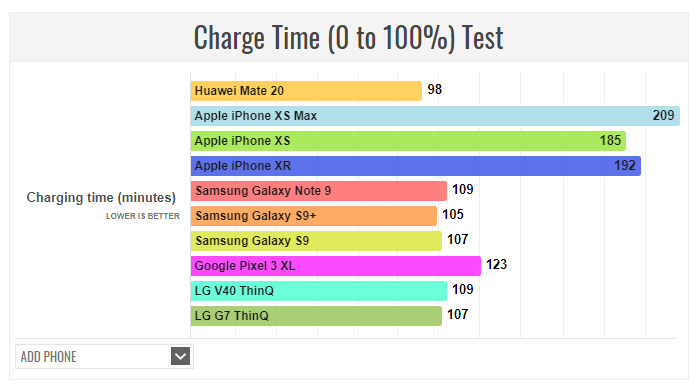Viewport: 694px width, 383px height.
Task: Click the orange Samsung Galaxy S9+ bar
Action: pyautogui.click(x=314, y=216)
